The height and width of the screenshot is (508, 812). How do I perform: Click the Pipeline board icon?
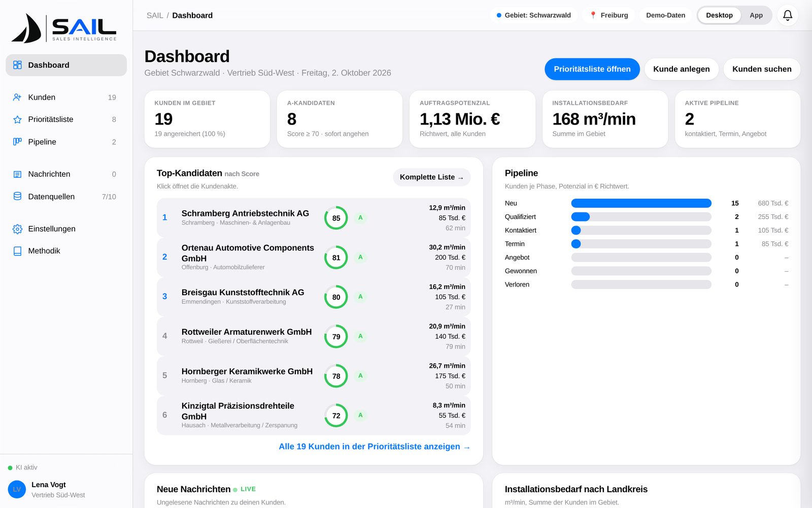point(17,142)
